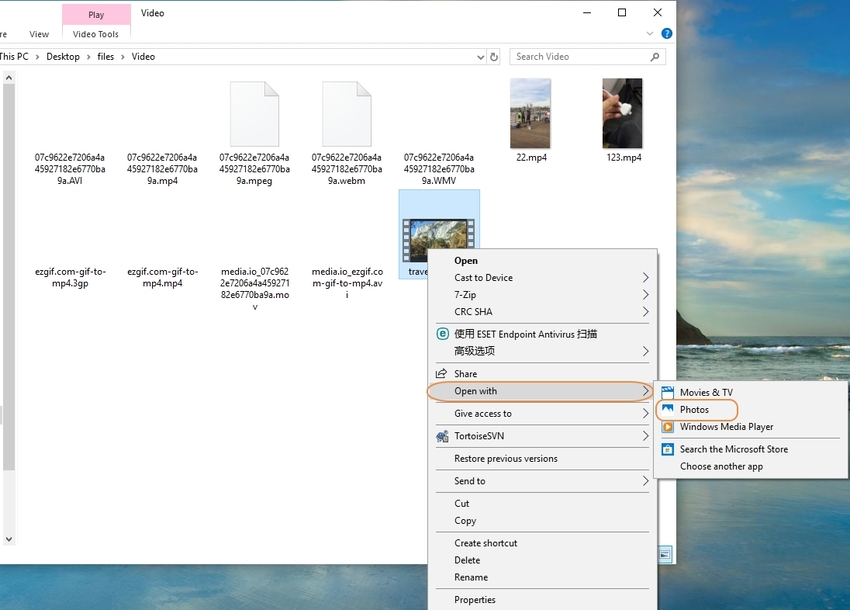Screen dimensions: 850x610
Task: Click the Microsoft Store search icon
Action: [x=667, y=449]
